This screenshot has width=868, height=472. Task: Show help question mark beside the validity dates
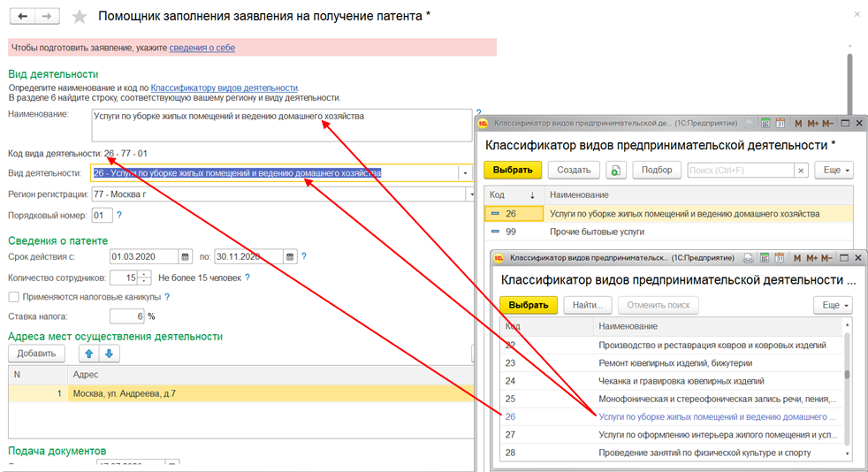304,256
